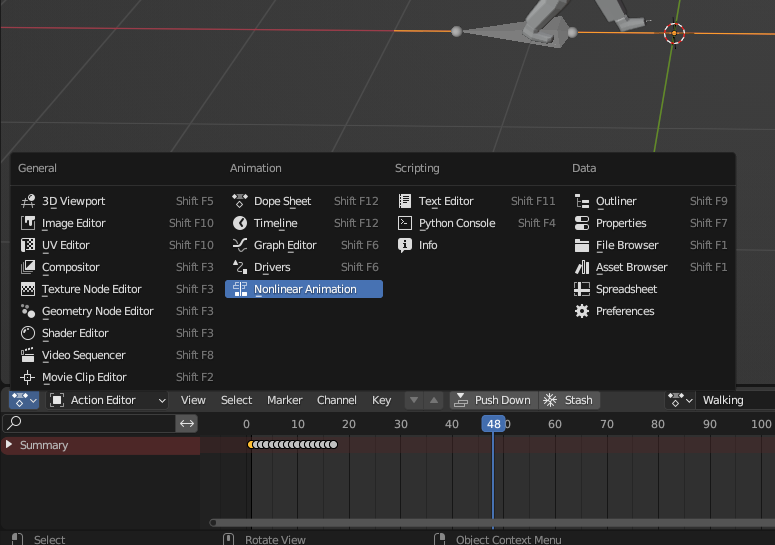The image size is (775, 545).
Task: Switch to the Image Editor
Action: 73,223
